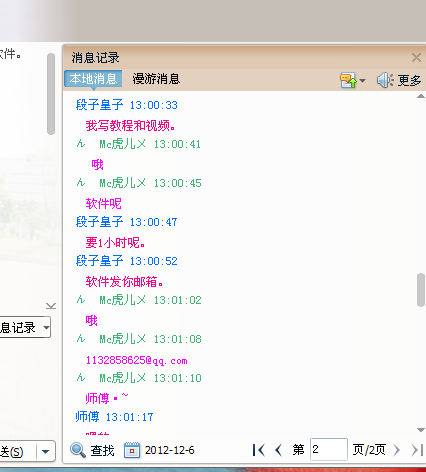426x472 pixels.
Task: Go to previous page of records
Action: coord(278,450)
